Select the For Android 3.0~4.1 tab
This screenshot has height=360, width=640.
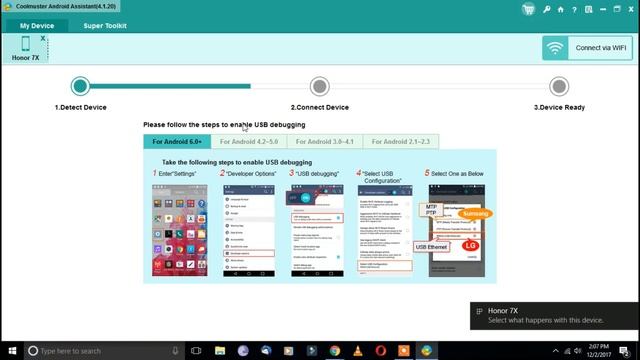324,142
